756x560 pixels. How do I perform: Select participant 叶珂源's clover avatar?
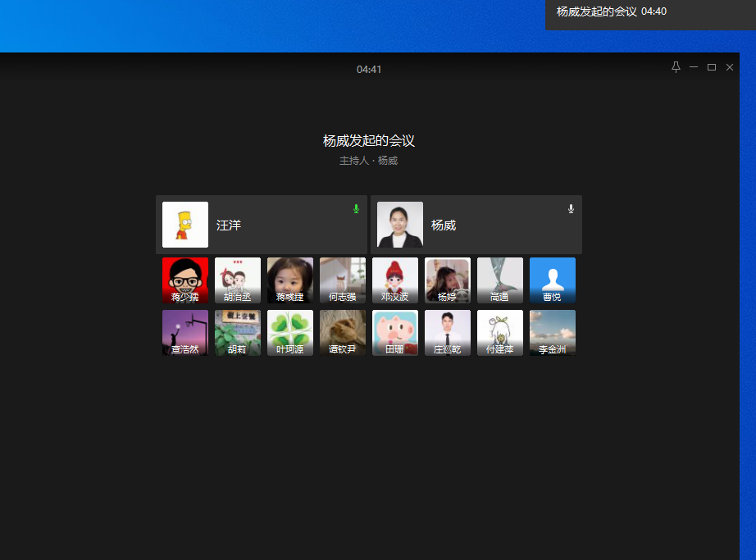[290, 333]
